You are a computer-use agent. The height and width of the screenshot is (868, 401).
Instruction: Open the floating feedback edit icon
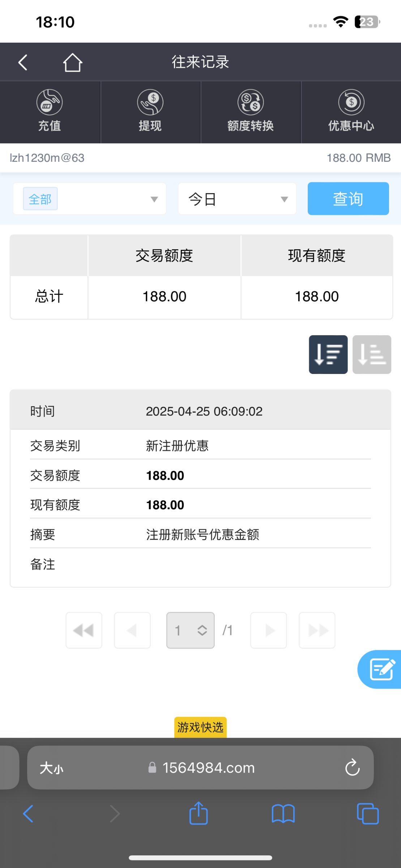(x=381, y=669)
